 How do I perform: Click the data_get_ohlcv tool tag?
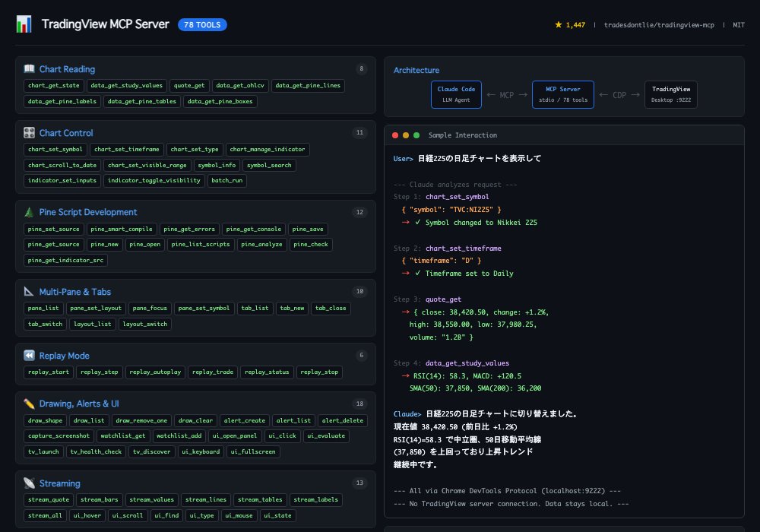[x=240, y=86]
